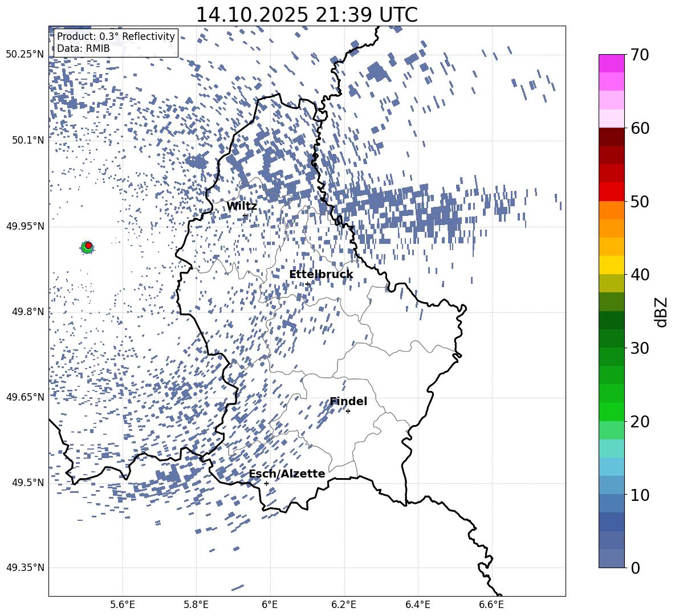Click the Wiltz location cross marker

point(245,216)
